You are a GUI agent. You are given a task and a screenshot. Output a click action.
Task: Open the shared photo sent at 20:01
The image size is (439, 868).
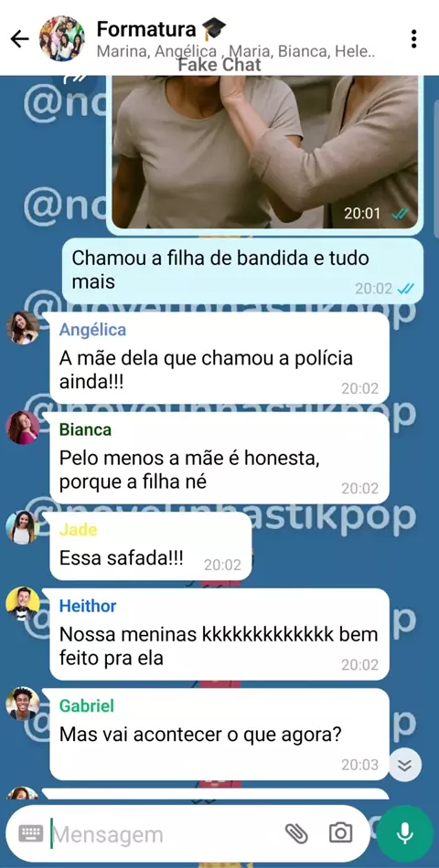pyautogui.click(x=265, y=153)
